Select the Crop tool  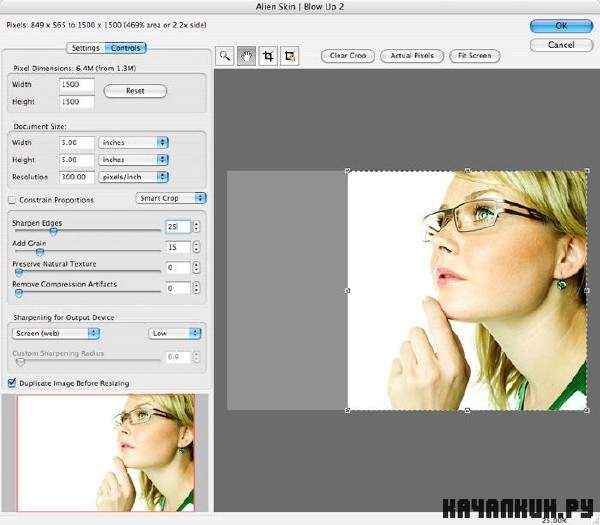click(x=268, y=56)
